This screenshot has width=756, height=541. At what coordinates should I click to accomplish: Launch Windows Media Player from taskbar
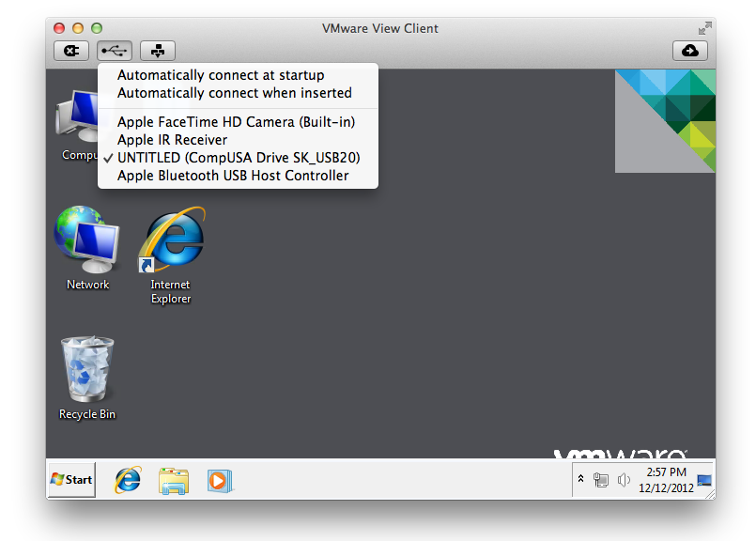click(x=218, y=480)
